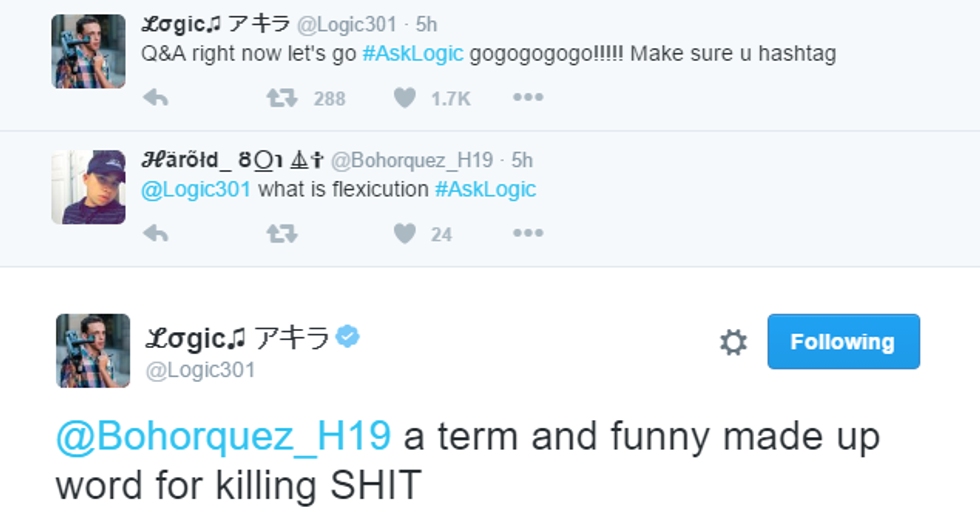Retweet the flexicution question tweet

tap(281, 234)
